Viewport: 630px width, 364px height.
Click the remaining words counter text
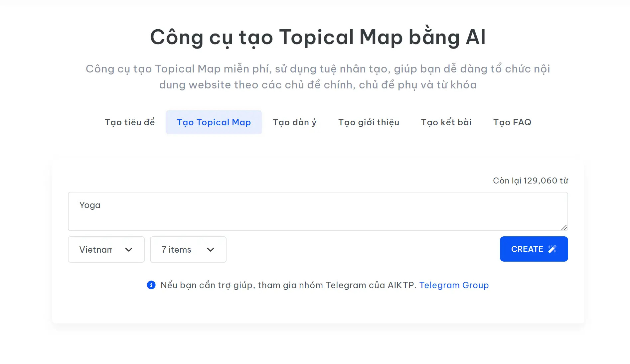click(530, 181)
